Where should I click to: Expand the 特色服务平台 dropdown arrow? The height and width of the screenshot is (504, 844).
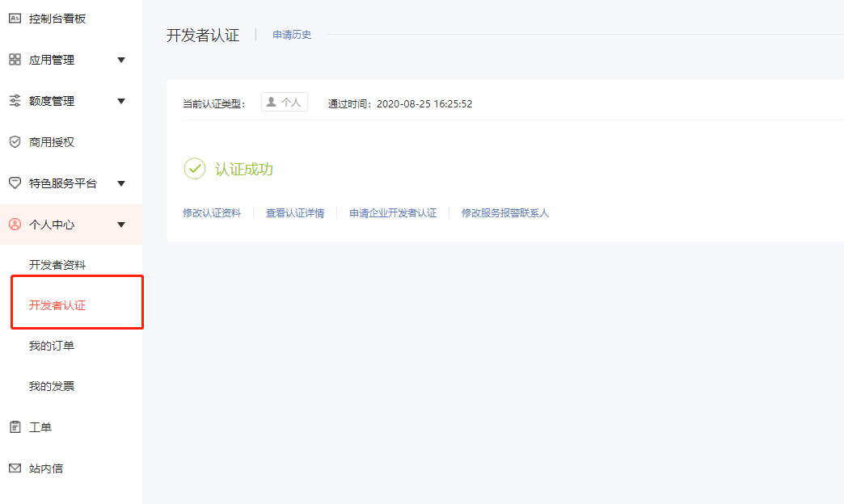(121, 183)
